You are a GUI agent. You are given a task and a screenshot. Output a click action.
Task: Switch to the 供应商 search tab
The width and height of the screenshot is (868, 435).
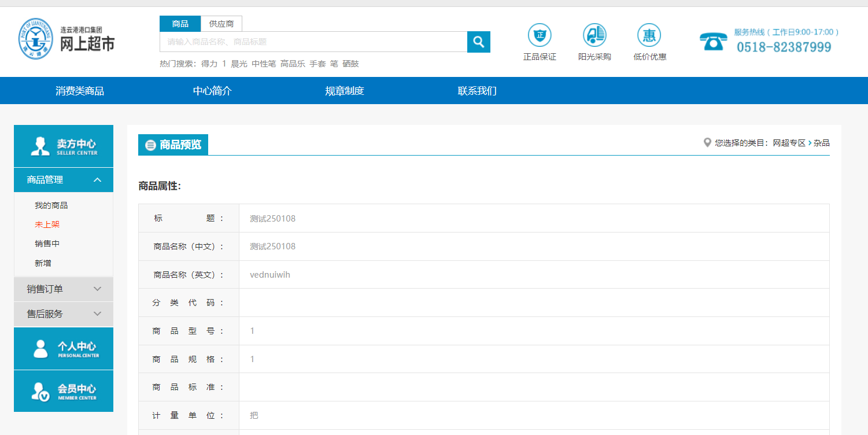pos(221,24)
